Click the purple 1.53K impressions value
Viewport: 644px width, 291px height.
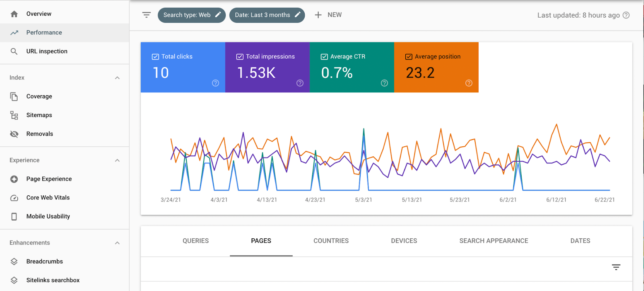(x=256, y=73)
